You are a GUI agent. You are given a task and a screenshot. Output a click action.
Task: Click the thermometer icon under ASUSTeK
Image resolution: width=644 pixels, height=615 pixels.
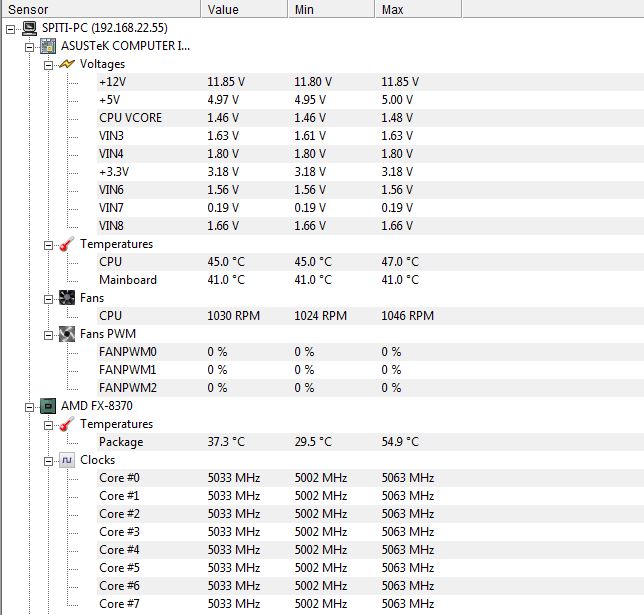pos(67,244)
